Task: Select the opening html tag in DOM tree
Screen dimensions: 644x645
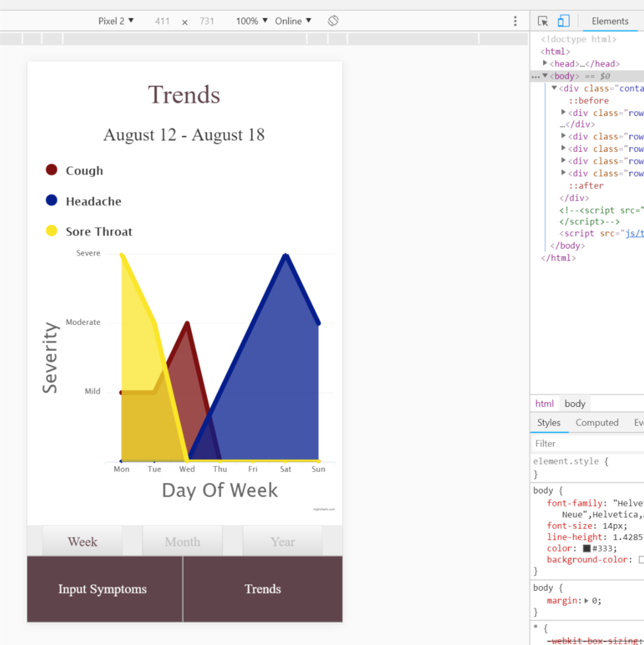Action: coord(555,51)
